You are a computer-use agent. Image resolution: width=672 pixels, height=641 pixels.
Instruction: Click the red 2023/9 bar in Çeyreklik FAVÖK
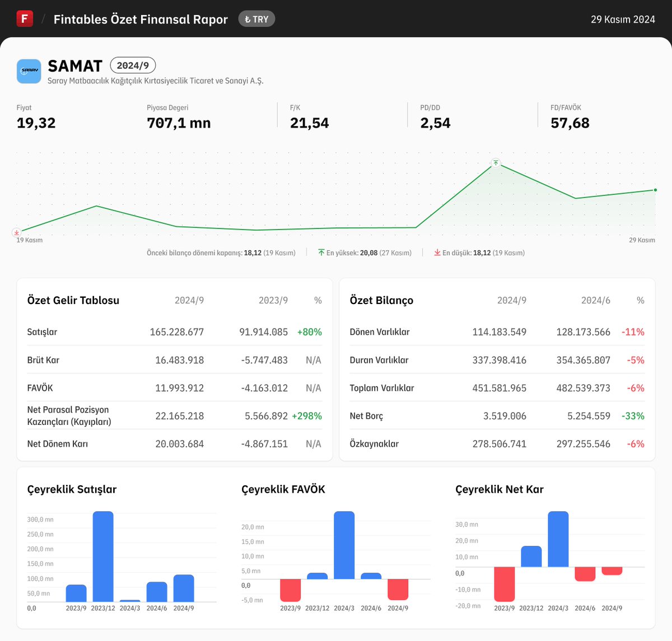click(x=291, y=590)
